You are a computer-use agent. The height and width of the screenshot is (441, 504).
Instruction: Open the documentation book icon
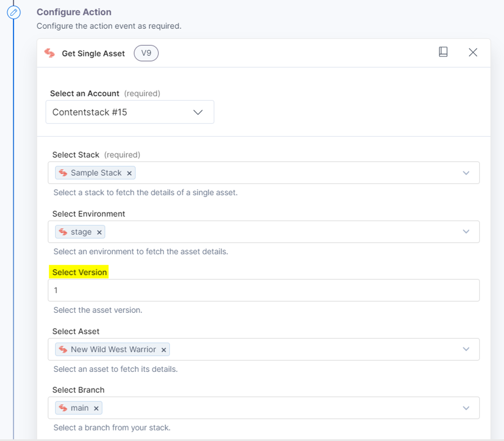(x=443, y=52)
